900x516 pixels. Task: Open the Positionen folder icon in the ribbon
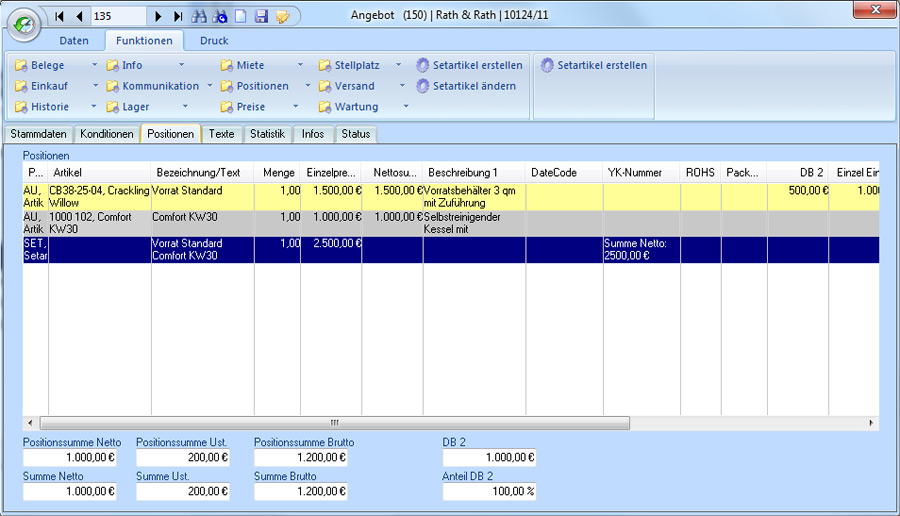point(227,86)
